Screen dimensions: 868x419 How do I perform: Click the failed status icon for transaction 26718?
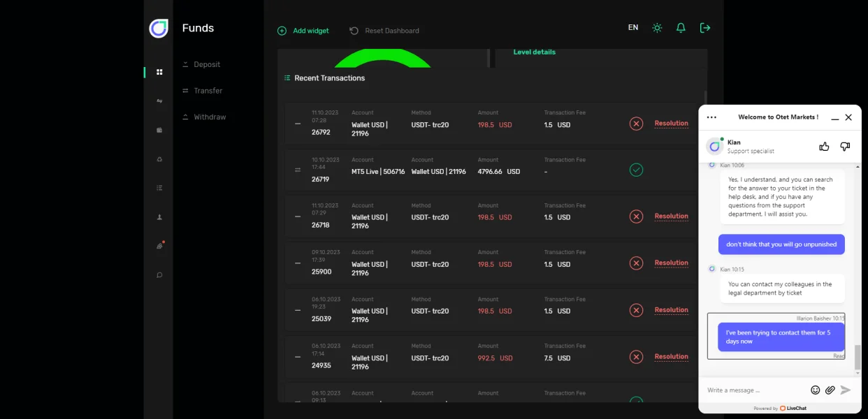point(636,216)
